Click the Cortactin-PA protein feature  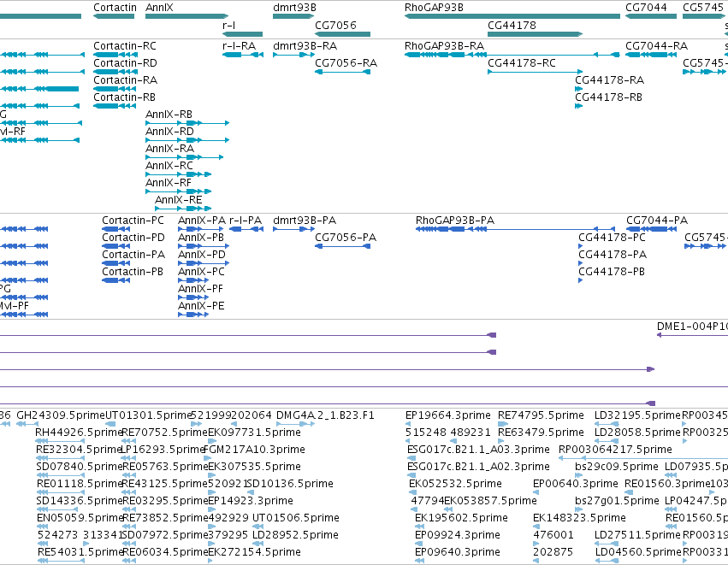coord(116,263)
